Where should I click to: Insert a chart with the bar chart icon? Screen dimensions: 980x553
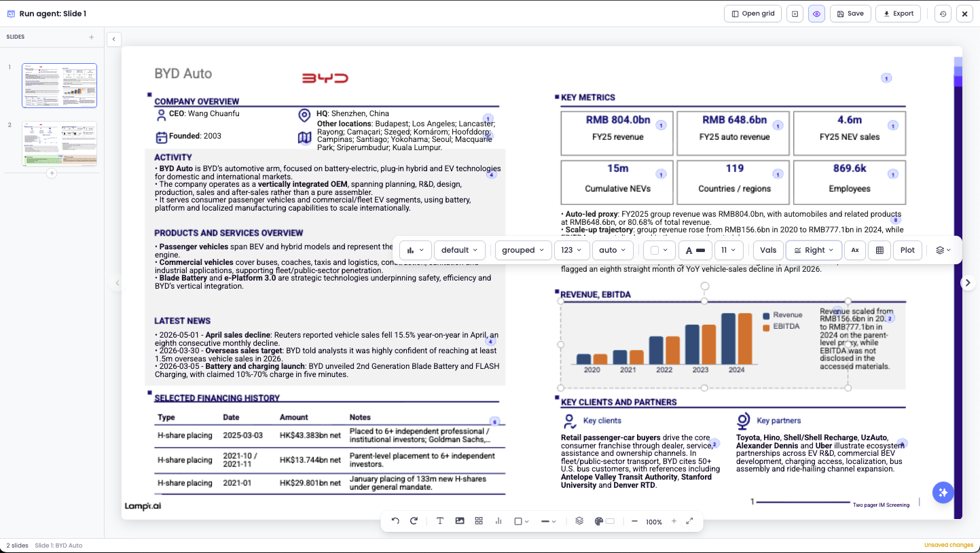(498, 521)
